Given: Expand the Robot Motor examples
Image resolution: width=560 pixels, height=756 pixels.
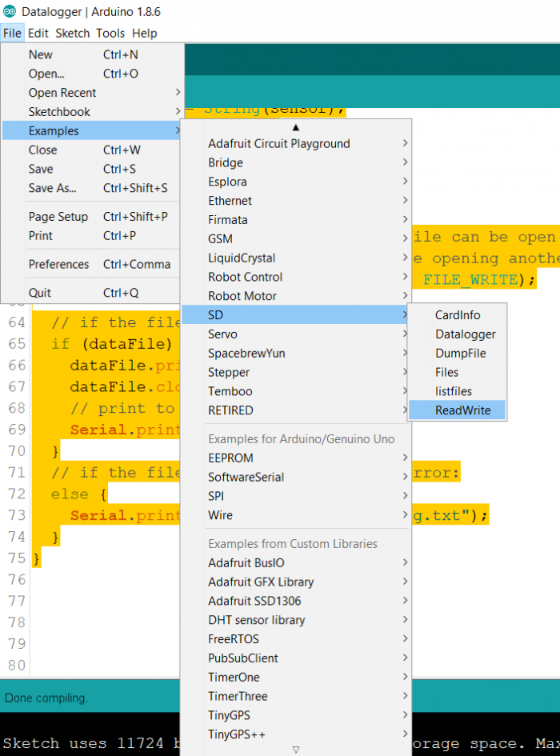Looking at the screenshot, I should (296, 296).
